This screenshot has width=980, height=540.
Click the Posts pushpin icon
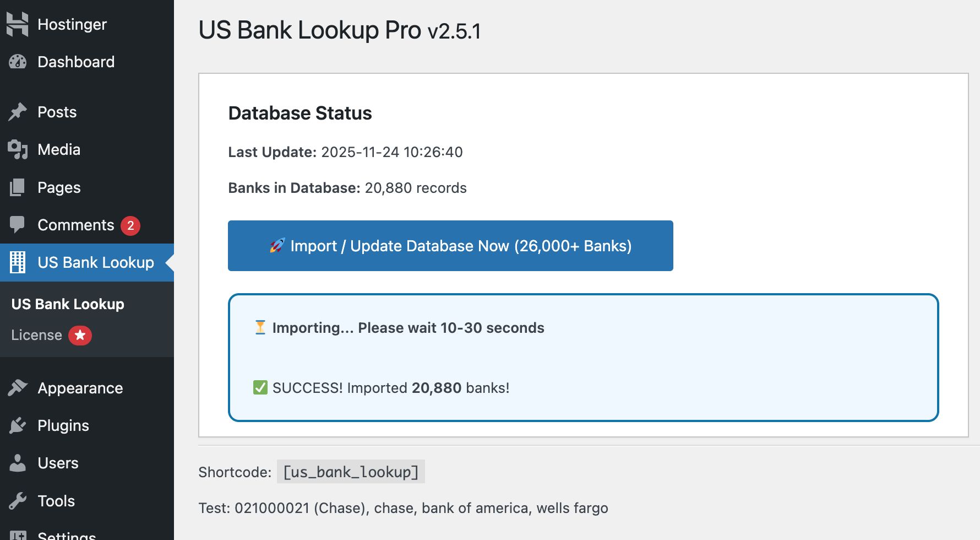click(17, 112)
